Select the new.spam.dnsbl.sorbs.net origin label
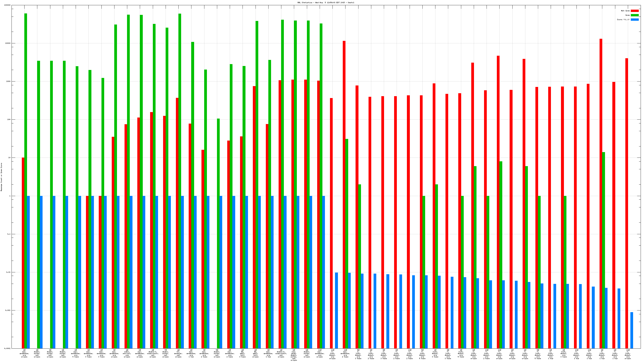This screenshot has width=644, height=362. pyautogui.click(x=294, y=355)
